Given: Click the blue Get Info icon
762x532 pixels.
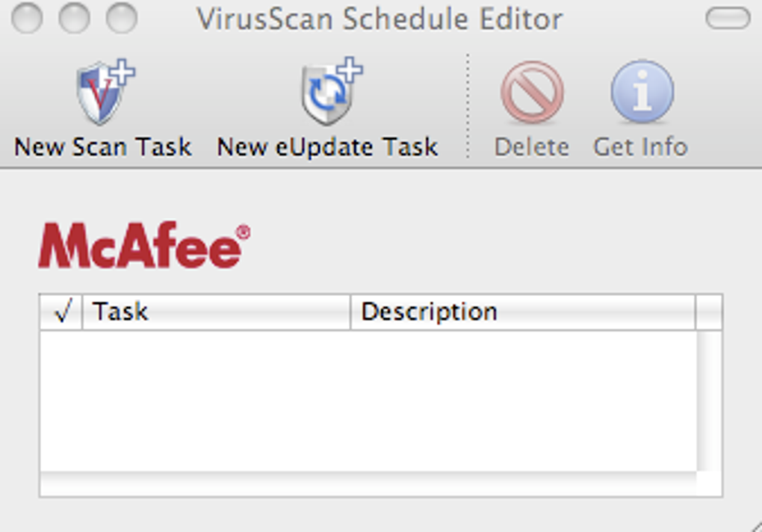Looking at the screenshot, I should [x=642, y=93].
